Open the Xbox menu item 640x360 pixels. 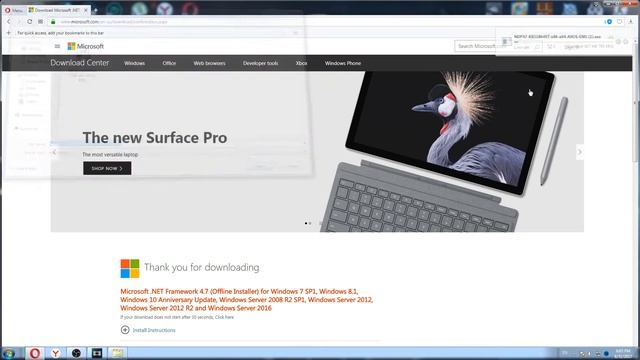301,63
